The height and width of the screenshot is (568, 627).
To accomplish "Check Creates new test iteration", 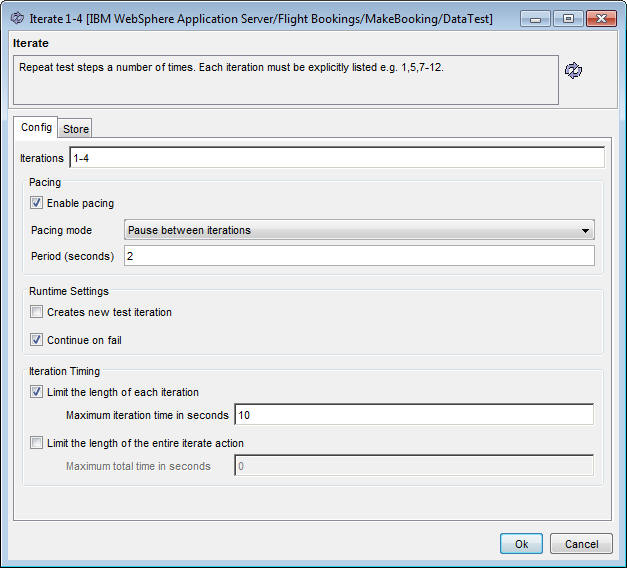I will click(x=37, y=312).
